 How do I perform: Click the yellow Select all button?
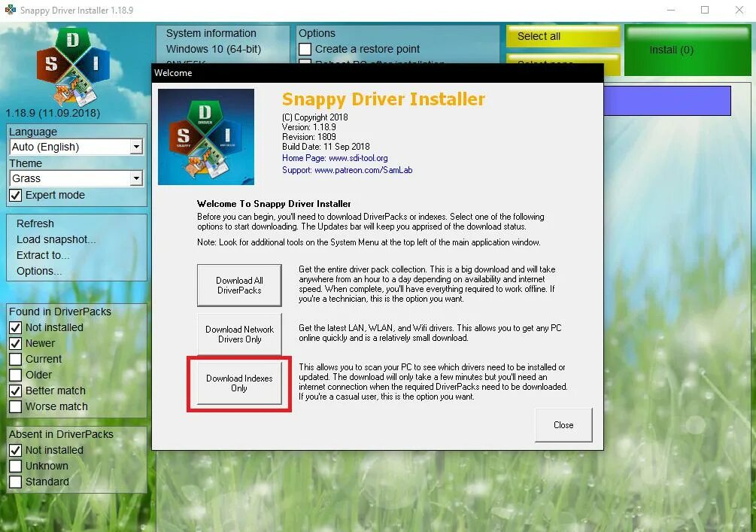pos(563,36)
